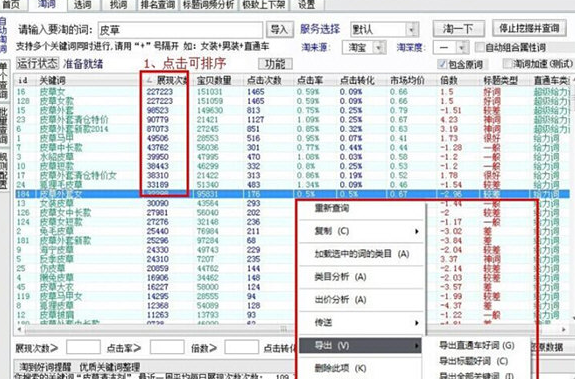Sort by the 标题类型 column header

505,80
